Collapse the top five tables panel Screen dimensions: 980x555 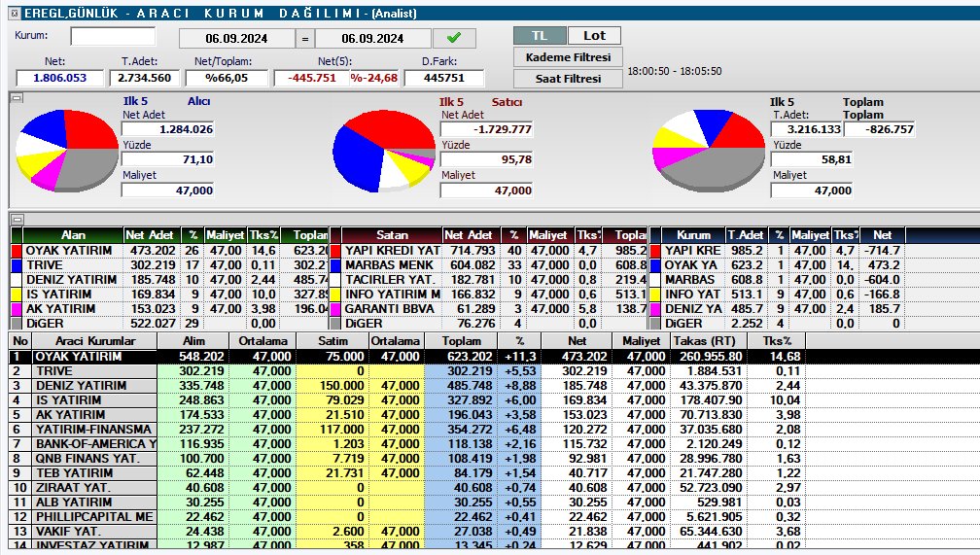pyautogui.click(x=17, y=220)
